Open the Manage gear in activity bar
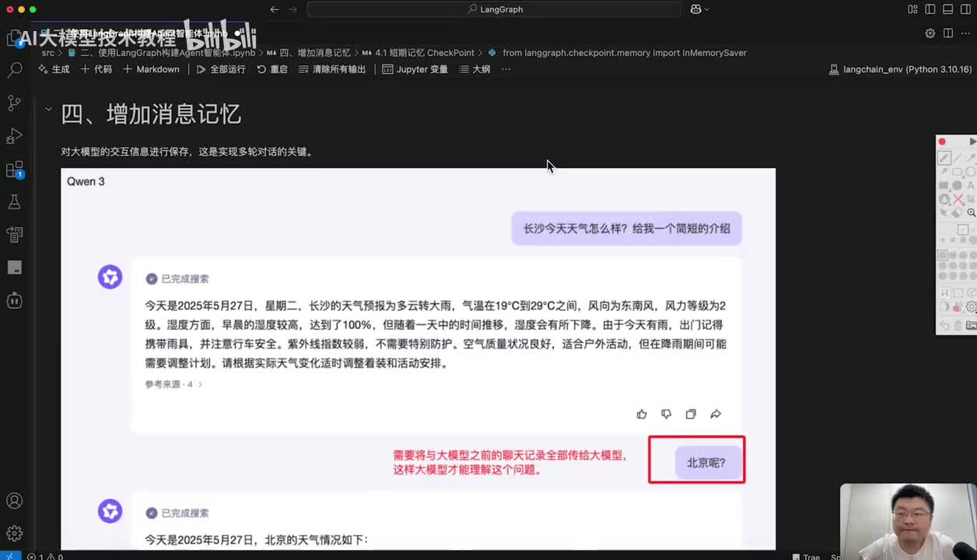Screen dimensions: 977x560 point(15,534)
